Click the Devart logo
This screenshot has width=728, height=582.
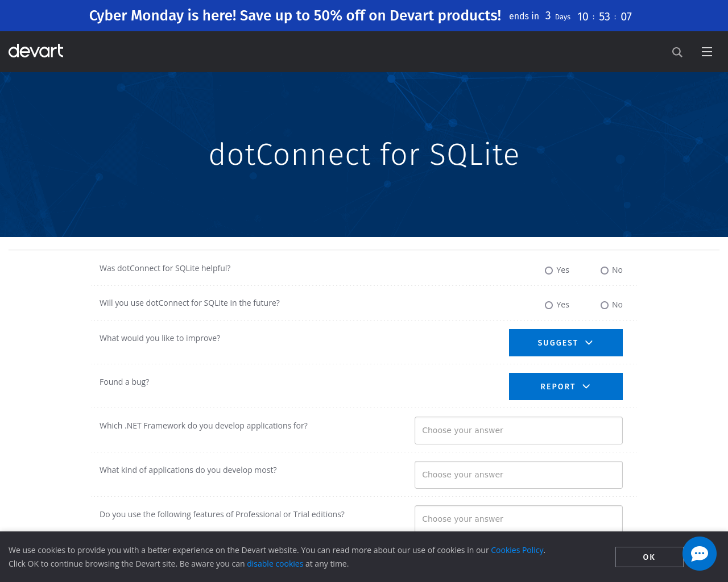click(36, 51)
